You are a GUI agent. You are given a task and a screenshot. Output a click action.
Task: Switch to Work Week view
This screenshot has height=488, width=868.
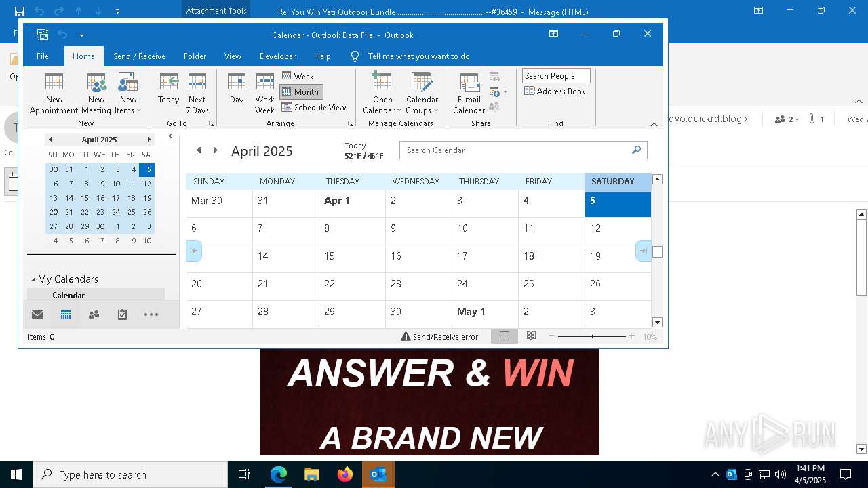(x=264, y=94)
